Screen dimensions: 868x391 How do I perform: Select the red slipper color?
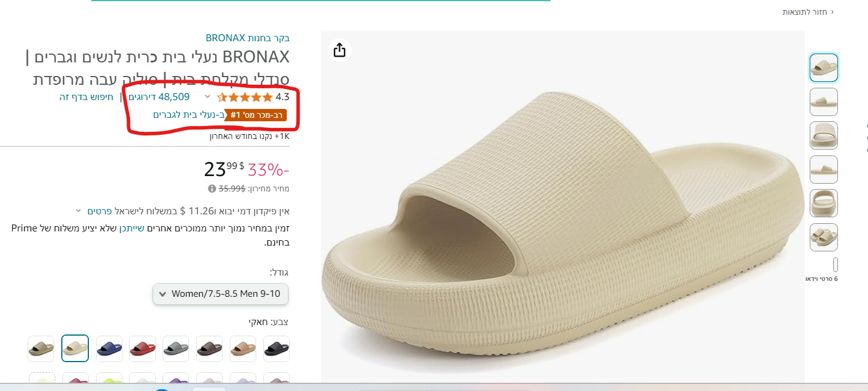pos(143,349)
